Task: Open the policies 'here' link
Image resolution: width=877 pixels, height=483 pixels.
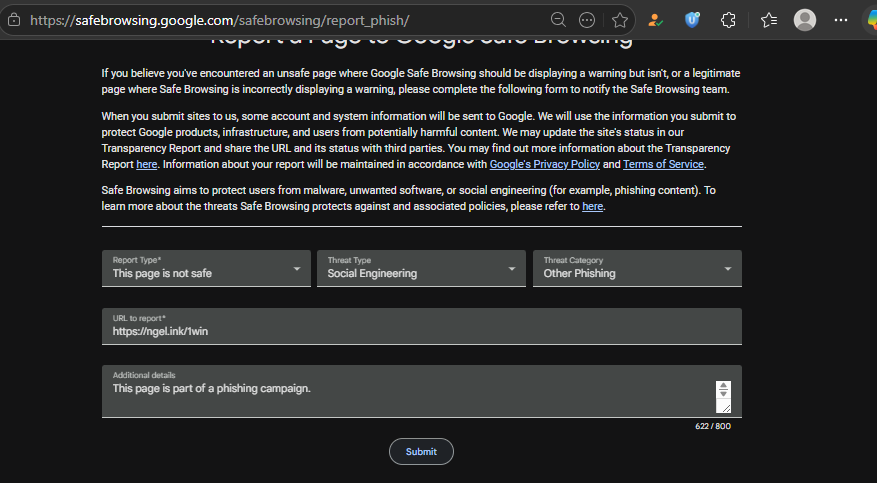Action: (x=592, y=206)
